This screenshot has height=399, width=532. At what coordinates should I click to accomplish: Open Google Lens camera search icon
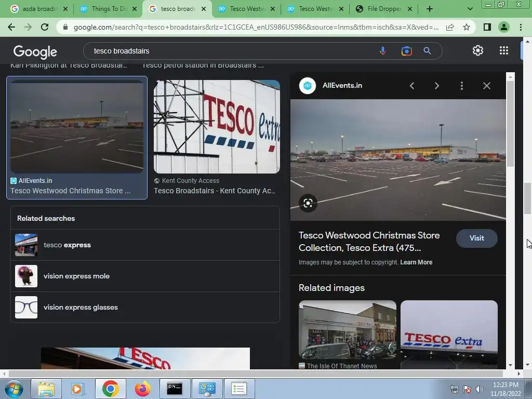[406, 51]
